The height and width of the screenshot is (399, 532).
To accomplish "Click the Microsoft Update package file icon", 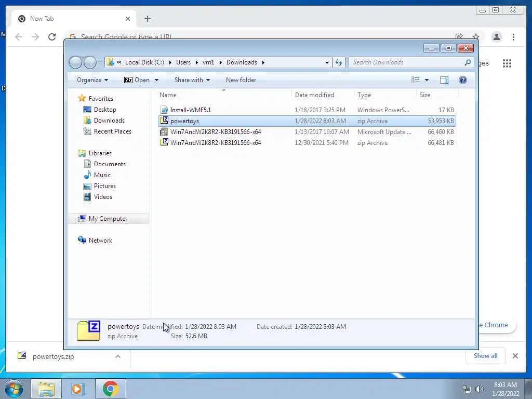I will pos(164,131).
